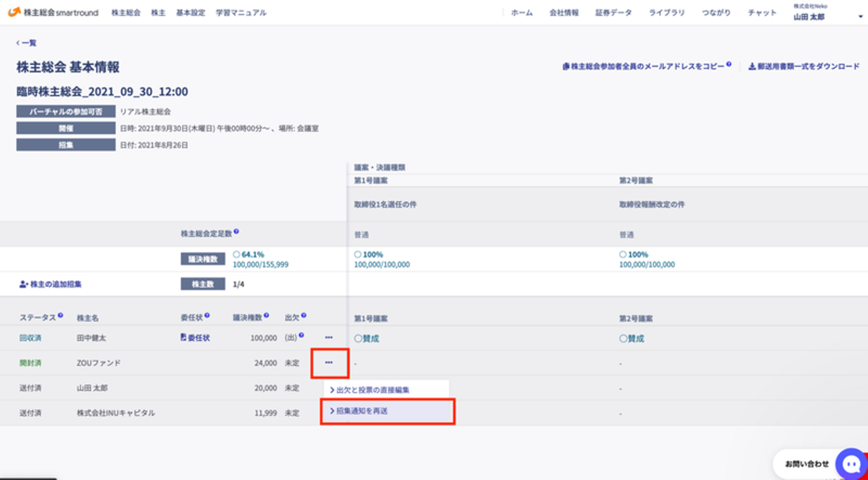Click the 取締役1名選任の件 agenda title

(385, 205)
